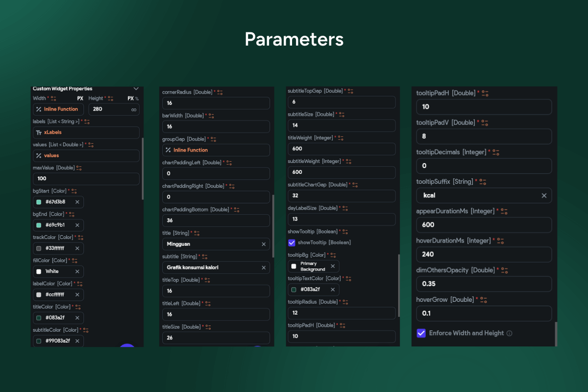The width and height of the screenshot is (588, 392).
Task: Focus the dimOthersOpacity input showing 0.35
Action: (484, 284)
